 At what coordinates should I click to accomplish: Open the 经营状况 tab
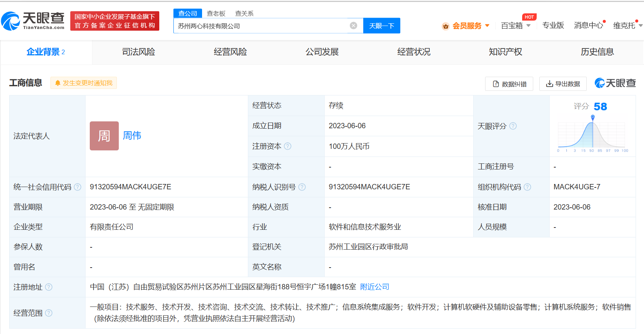(414, 52)
